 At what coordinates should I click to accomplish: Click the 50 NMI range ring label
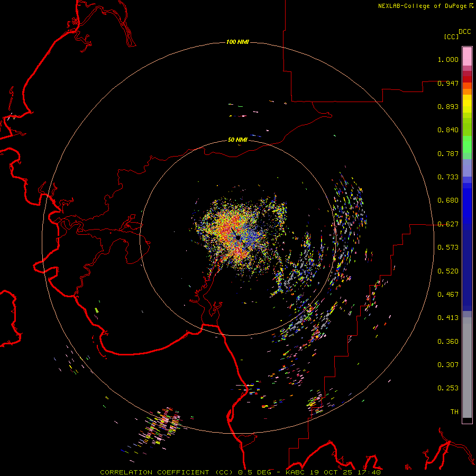click(x=237, y=140)
